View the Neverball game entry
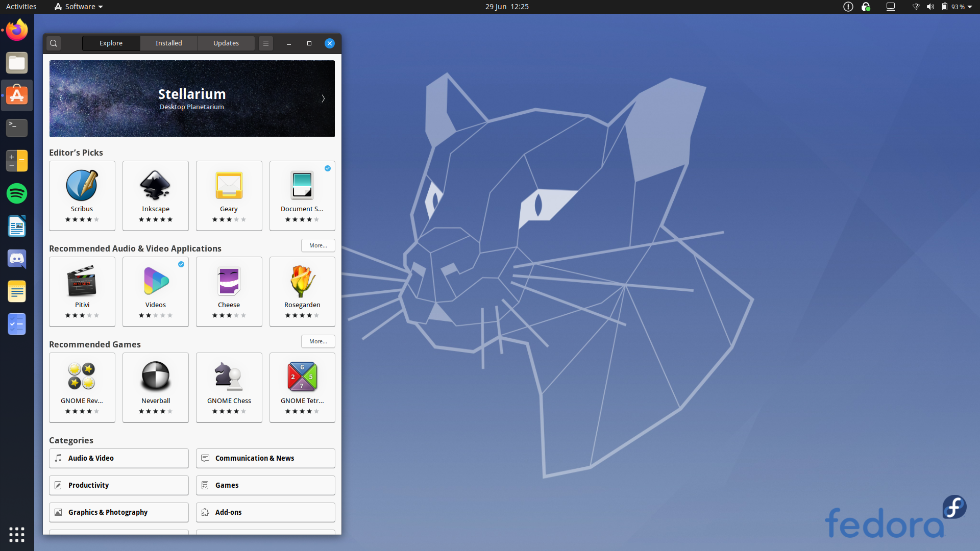Screen dimensions: 980x551 (155, 387)
